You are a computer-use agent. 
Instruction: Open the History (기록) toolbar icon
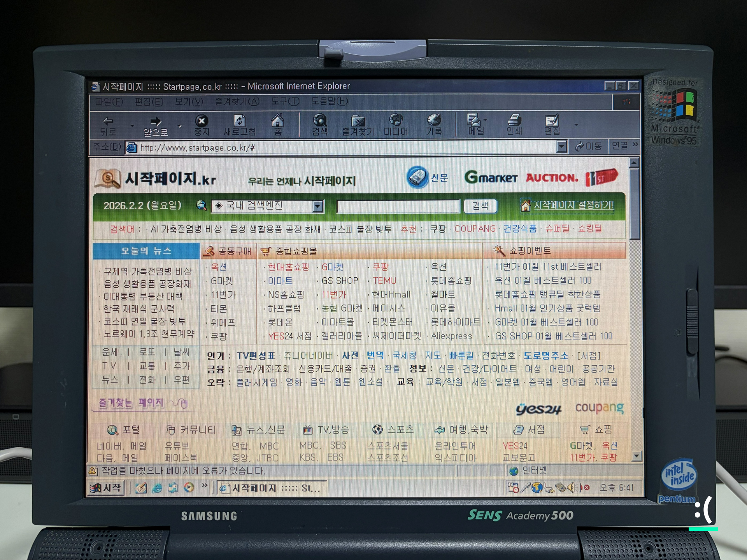tap(434, 121)
